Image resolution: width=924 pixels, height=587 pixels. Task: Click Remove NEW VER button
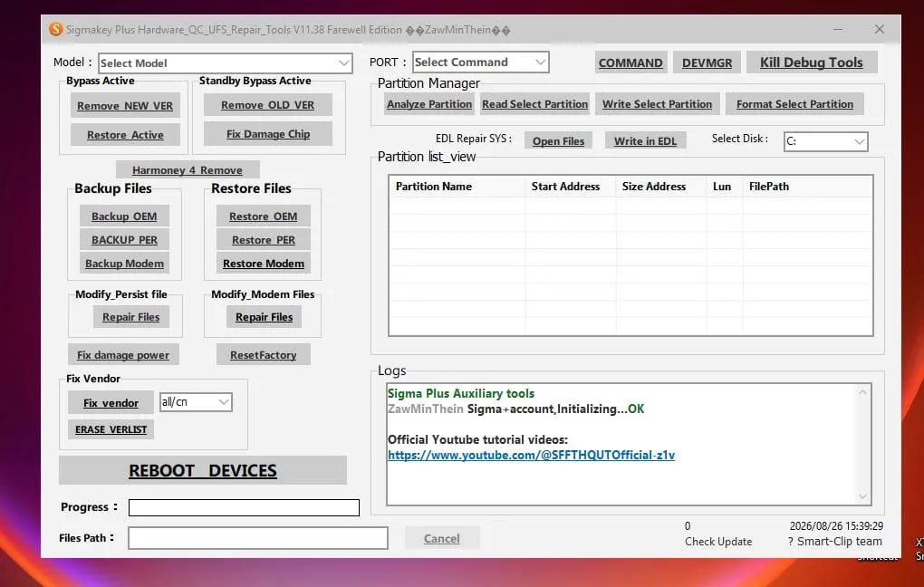click(x=125, y=105)
